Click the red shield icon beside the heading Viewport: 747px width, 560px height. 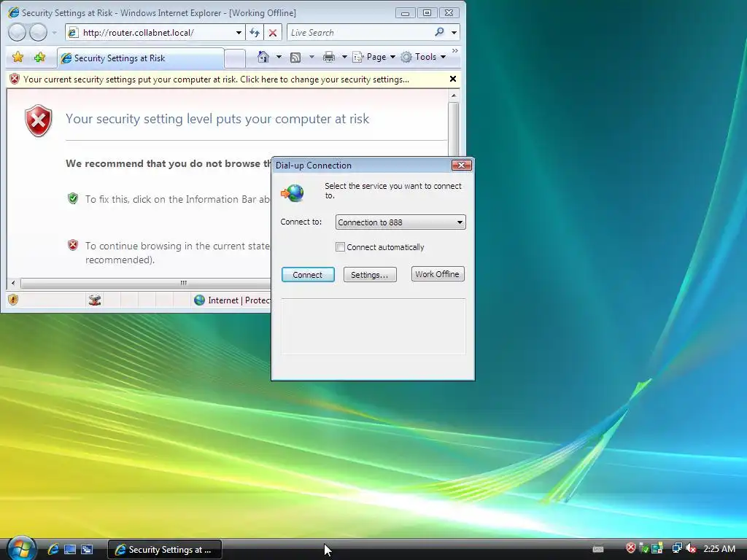click(38, 120)
